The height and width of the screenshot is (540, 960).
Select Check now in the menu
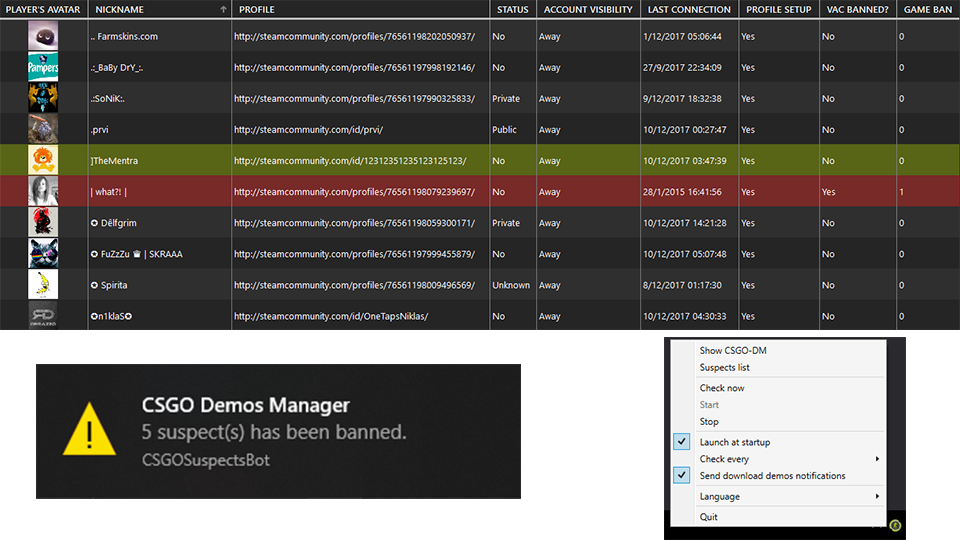tap(722, 388)
